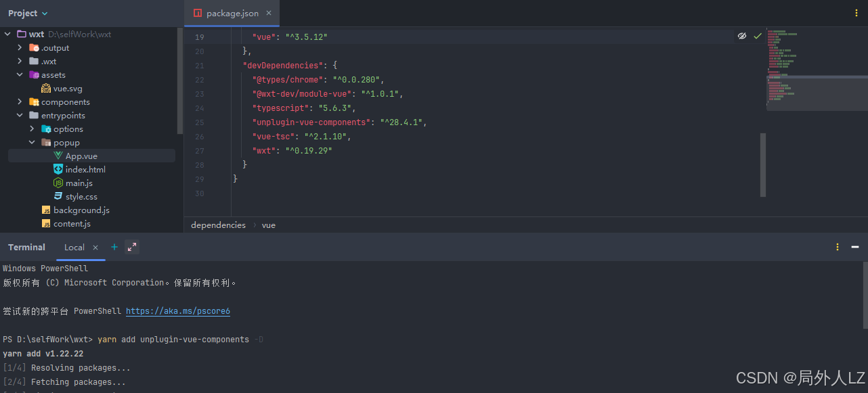
Task: Click the editor vertical scrollbar
Action: (763, 164)
